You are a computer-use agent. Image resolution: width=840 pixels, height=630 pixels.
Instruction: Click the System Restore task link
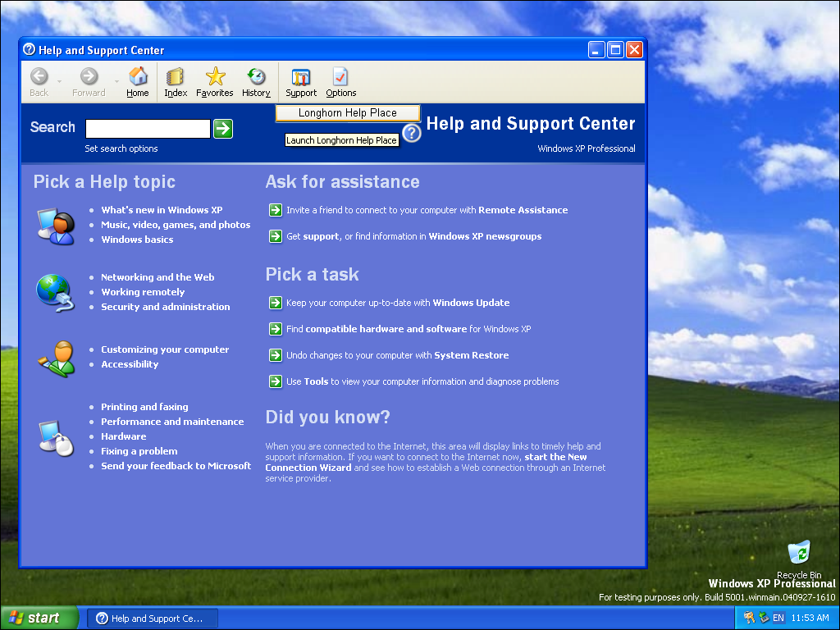click(398, 355)
